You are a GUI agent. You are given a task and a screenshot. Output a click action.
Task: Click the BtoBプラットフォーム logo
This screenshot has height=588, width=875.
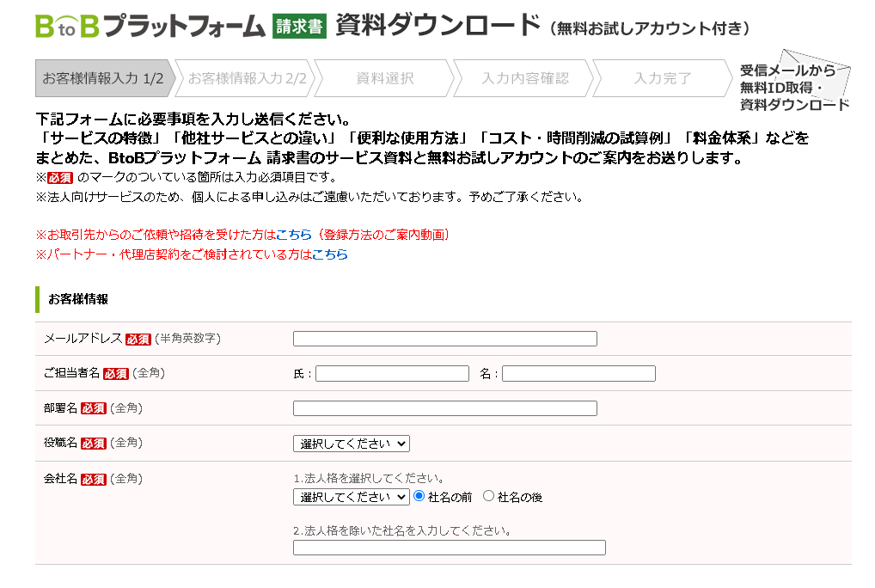click(x=150, y=26)
